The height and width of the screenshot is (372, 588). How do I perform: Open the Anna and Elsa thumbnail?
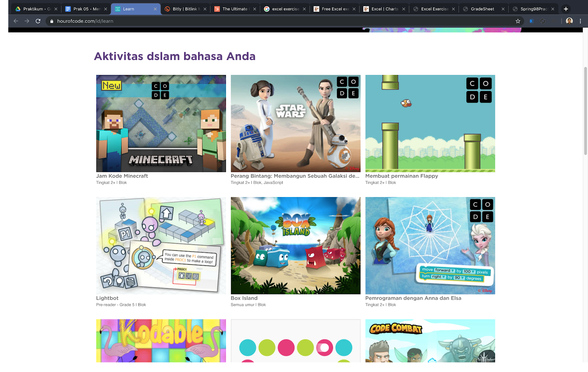430,246
